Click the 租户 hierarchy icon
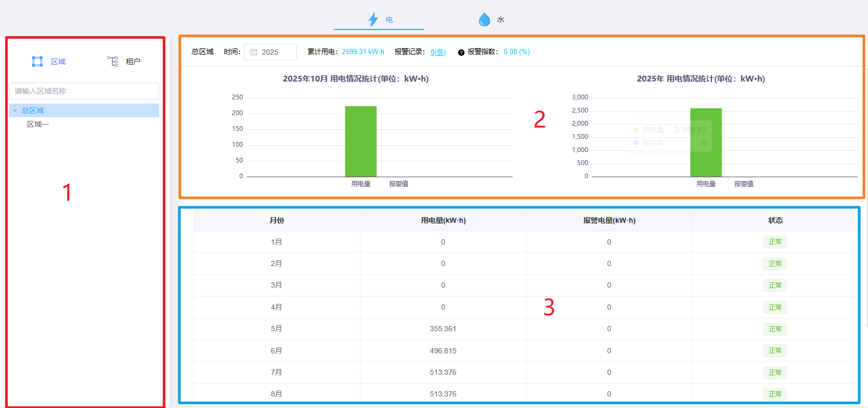868x408 pixels. point(112,62)
